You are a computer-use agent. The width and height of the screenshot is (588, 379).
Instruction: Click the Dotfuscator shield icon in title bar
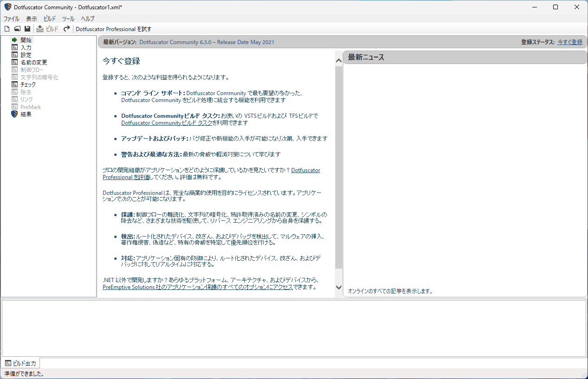click(7, 7)
